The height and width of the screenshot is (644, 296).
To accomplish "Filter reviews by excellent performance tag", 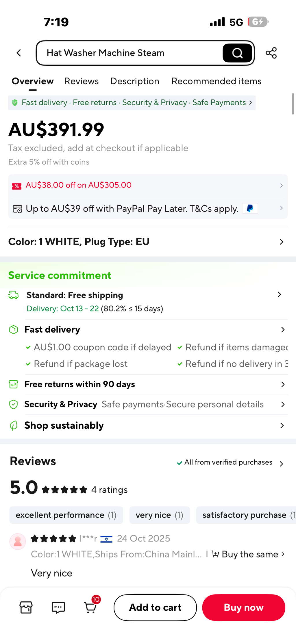I will [66, 515].
